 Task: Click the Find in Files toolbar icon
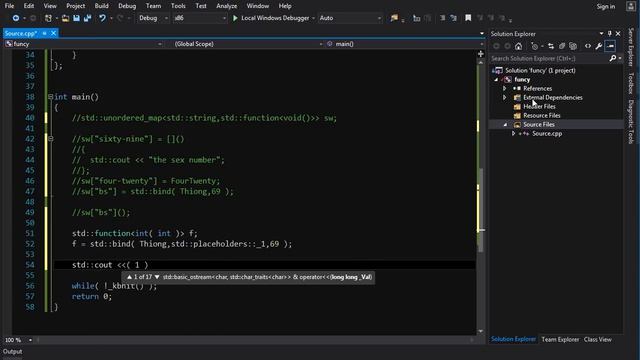[394, 18]
